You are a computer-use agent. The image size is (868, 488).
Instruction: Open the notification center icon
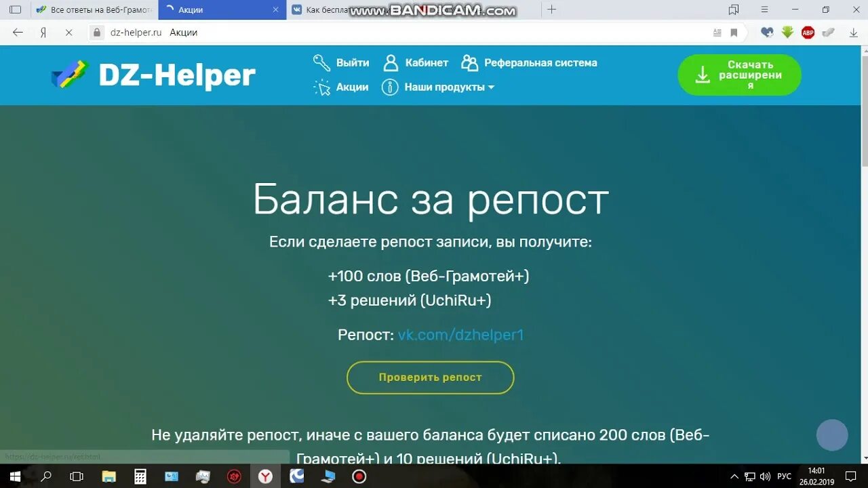tap(850, 476)
